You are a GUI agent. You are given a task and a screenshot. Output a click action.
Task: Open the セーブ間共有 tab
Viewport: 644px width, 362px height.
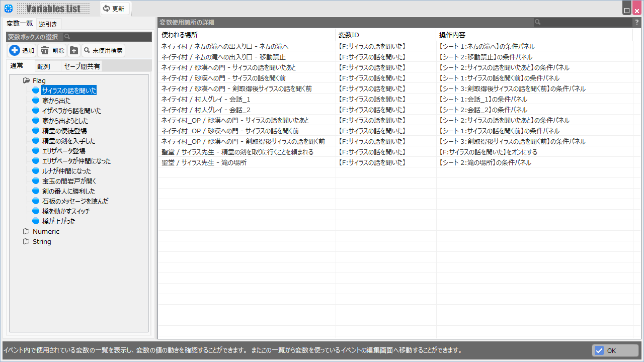coord(82,66)
